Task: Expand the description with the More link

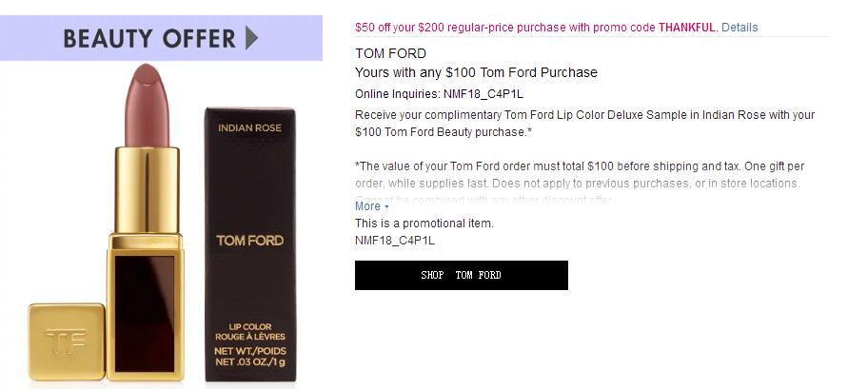Action: [x=367, y=206]
